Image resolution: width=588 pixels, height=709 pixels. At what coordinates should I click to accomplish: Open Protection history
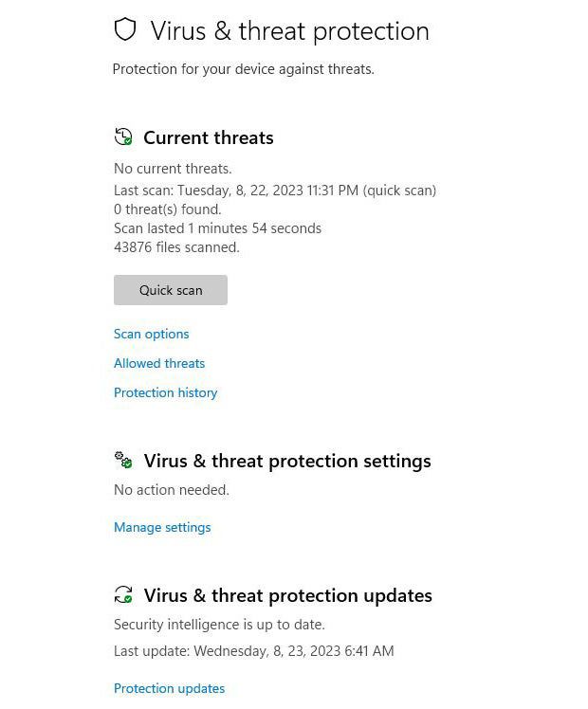(x=166, y=392)
